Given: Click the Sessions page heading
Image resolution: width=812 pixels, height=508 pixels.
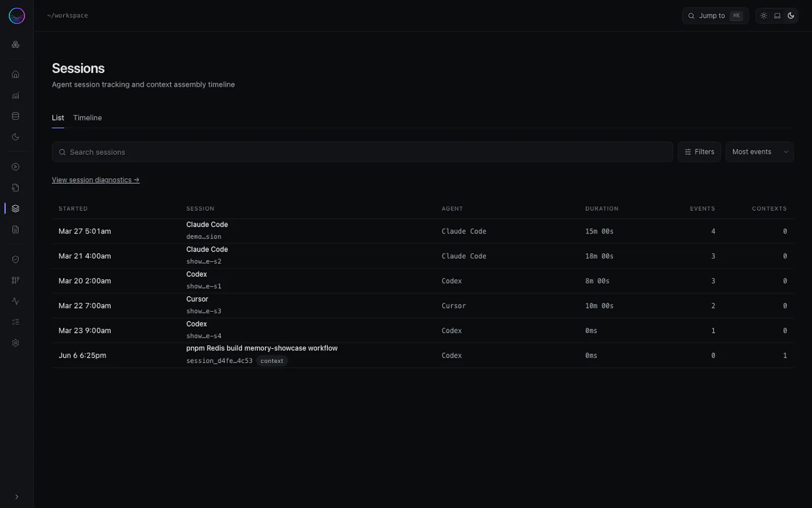Looking at the screenshot, I should point(78,68).
